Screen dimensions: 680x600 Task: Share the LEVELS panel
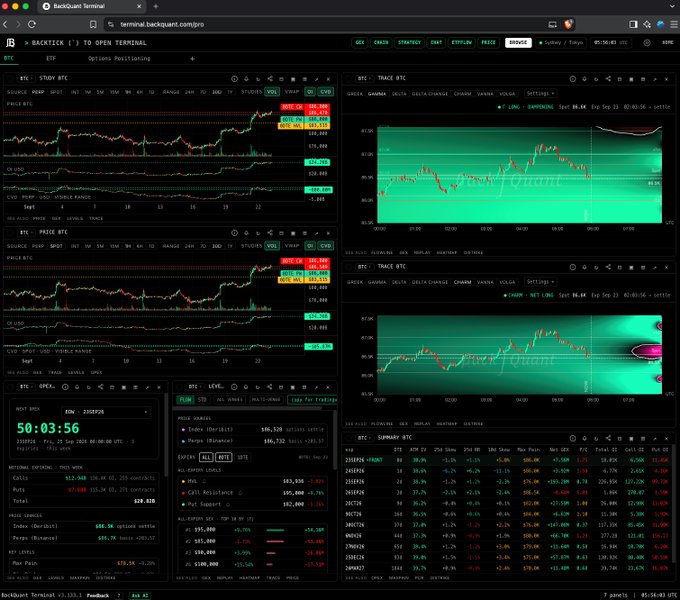(x=269, y=387)
